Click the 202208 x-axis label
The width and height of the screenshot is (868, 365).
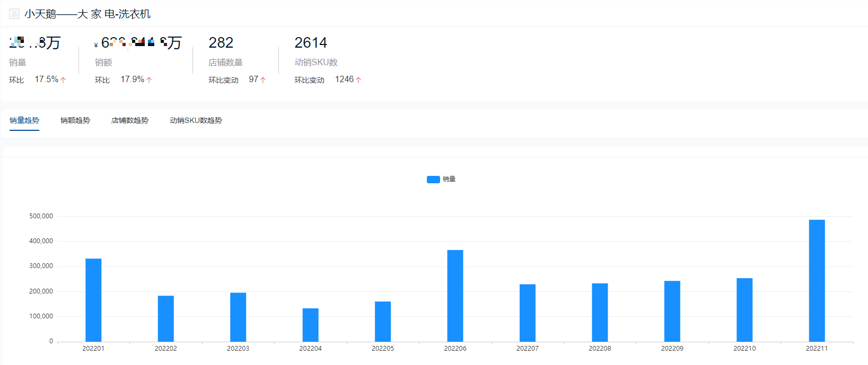coord(600,349)
